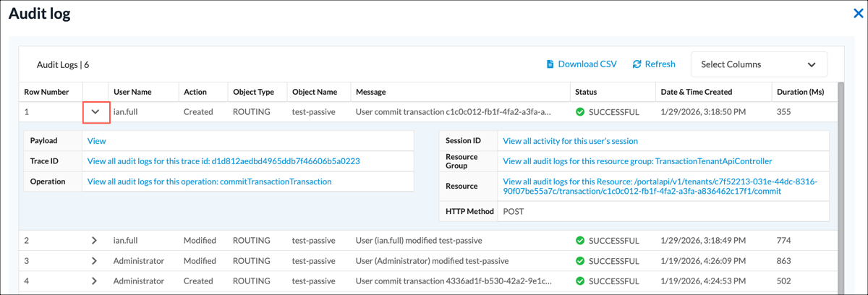This screenshot has height=295, width=868.
Task: View all activity for this user's session
Action: pos(570,141)
